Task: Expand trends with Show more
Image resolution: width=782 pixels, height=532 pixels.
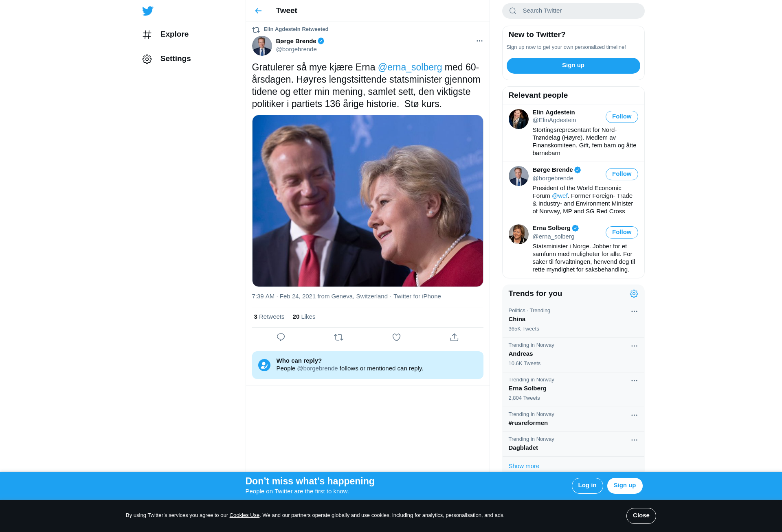Action: (x=524, y=466)
